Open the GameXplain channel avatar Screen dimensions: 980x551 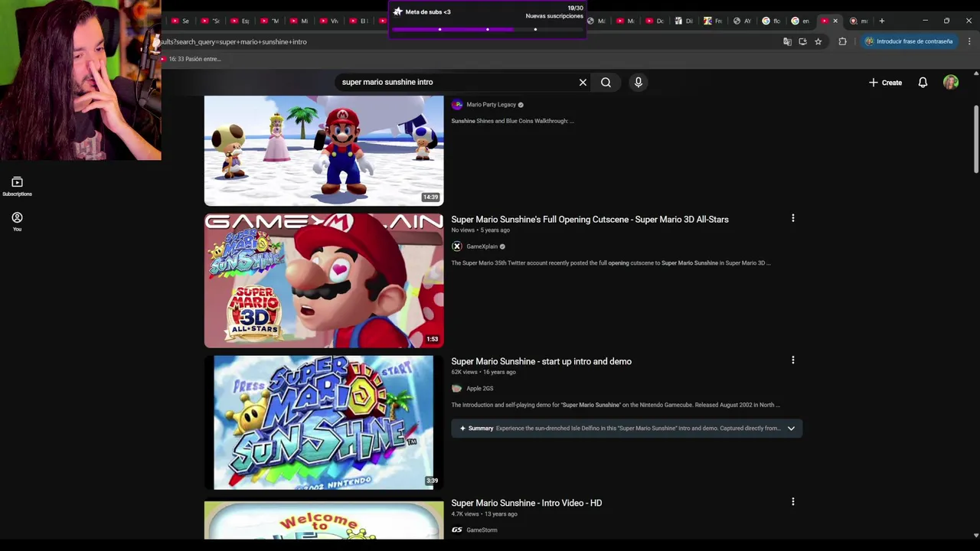[457, 246]
